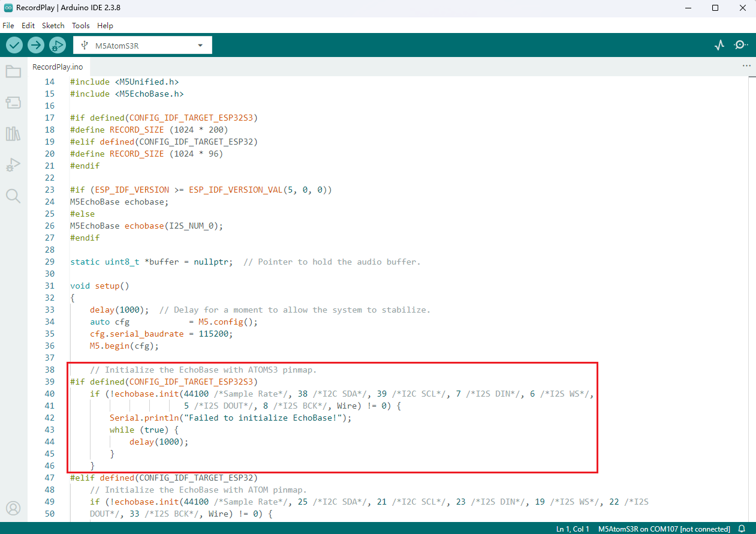Open the Search sidebar magnifier icon
This screenshot has height=534, width=756.
click(13, 196)
